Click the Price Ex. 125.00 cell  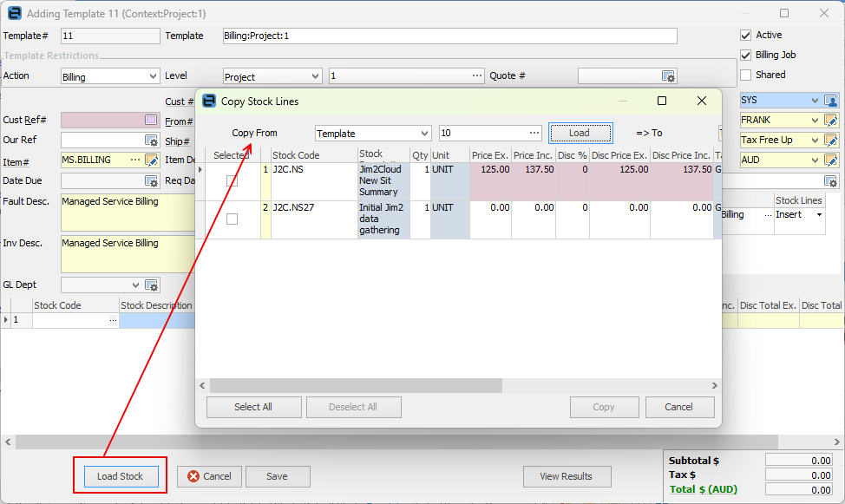[490, 181]
